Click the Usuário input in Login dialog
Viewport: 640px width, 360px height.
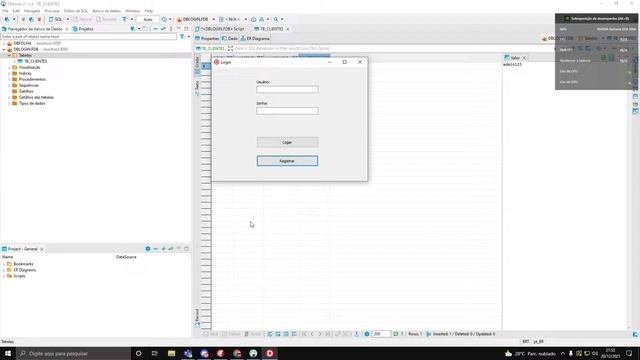pos(287,89)
